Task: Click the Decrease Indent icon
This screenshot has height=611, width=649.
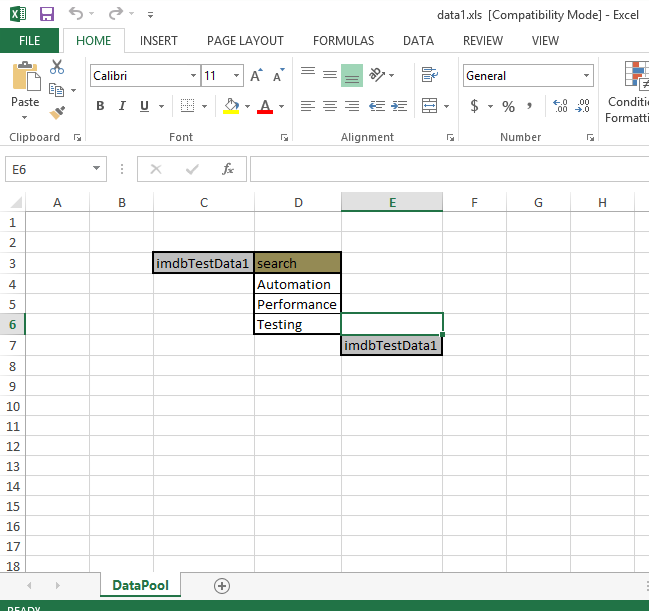Action: tap(377, 106)
